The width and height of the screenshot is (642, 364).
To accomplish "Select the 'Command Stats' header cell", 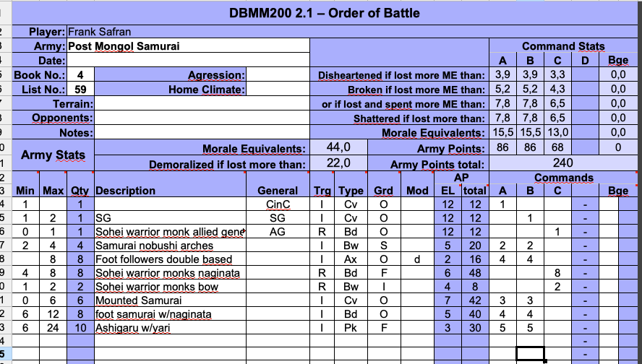I will point(562,46).
